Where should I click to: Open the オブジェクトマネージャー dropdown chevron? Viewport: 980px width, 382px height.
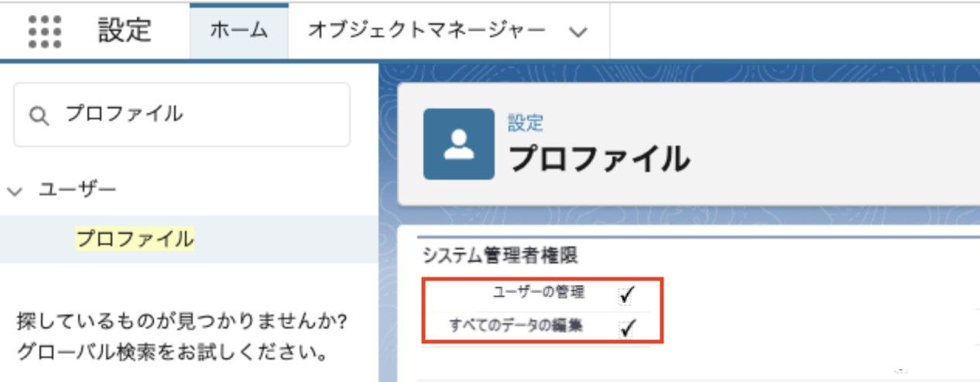click(577, 33)
